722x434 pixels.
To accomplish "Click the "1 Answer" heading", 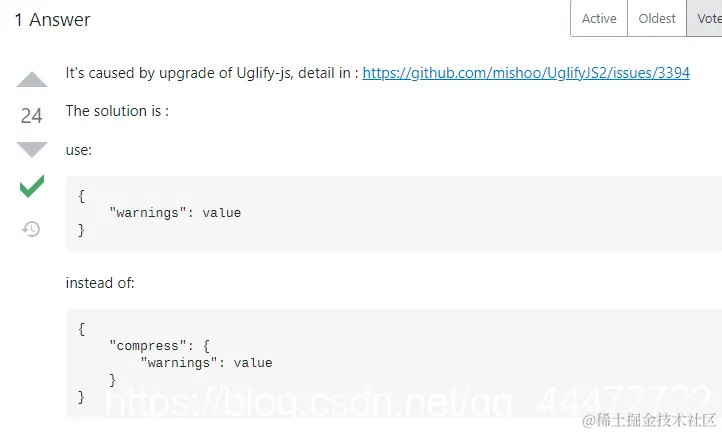I will [52, 20].
